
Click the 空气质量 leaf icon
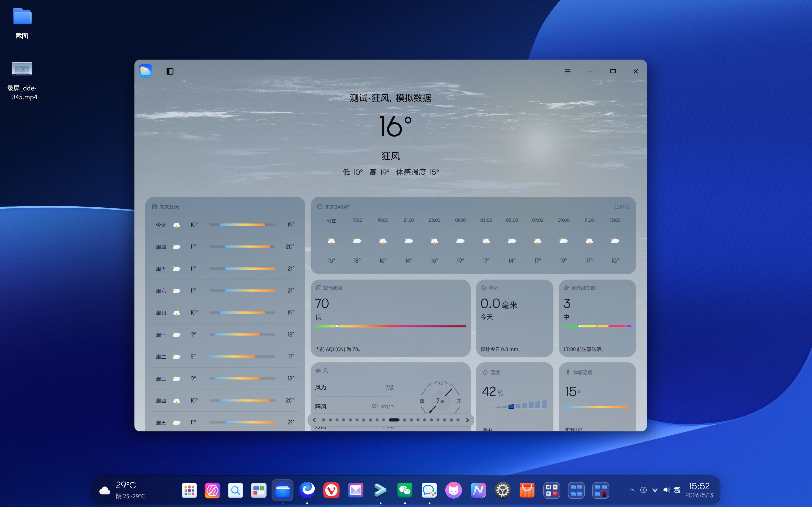click(x=318, y=287)
